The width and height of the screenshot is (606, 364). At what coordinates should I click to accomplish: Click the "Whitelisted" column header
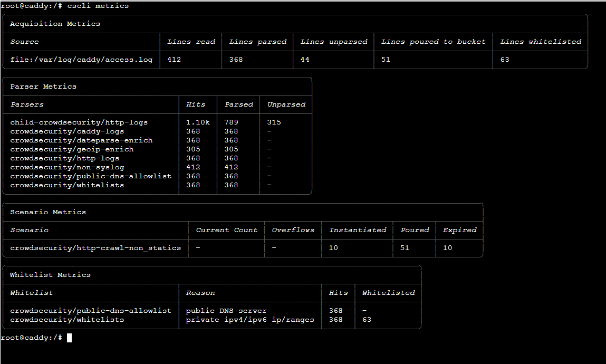(388, 293)
